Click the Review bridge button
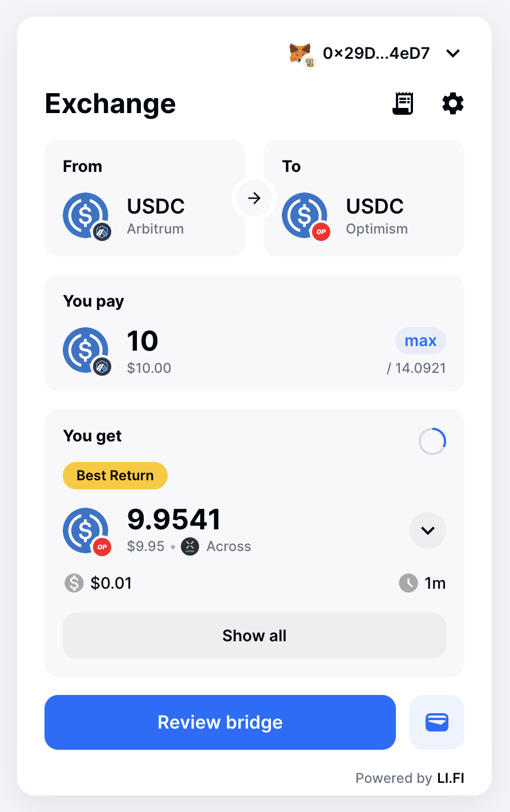 (220, 722)
